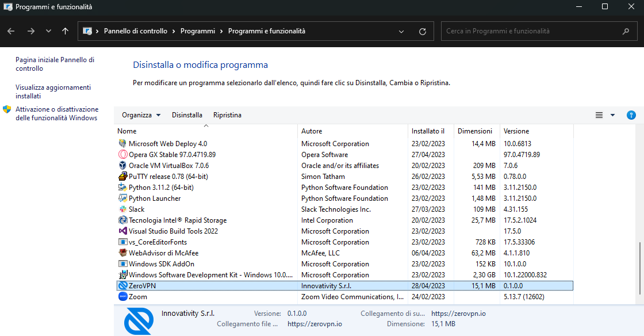Viewport: 644px width, 336px height.
Task: Click the vs_CoreEditorFonts icon
Action: coord(122,242)
